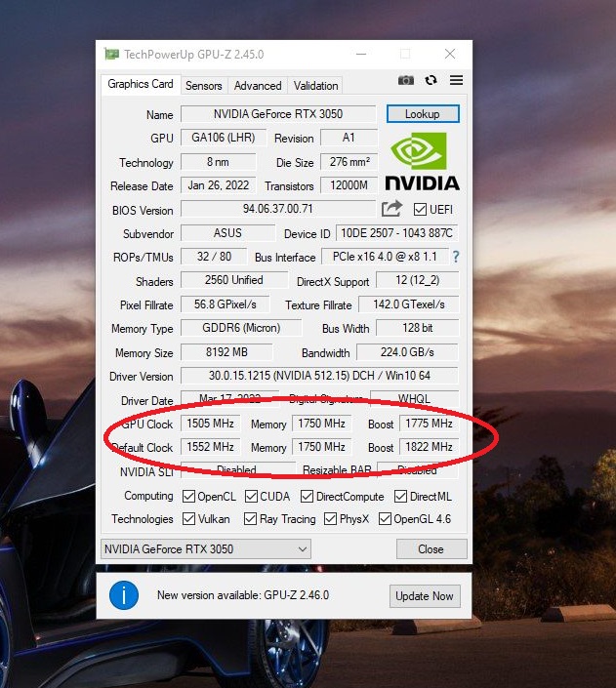Toggle the OpenCL checkbox
The height and width of the screenshot is (688, 616).
(x=188, y=497)
